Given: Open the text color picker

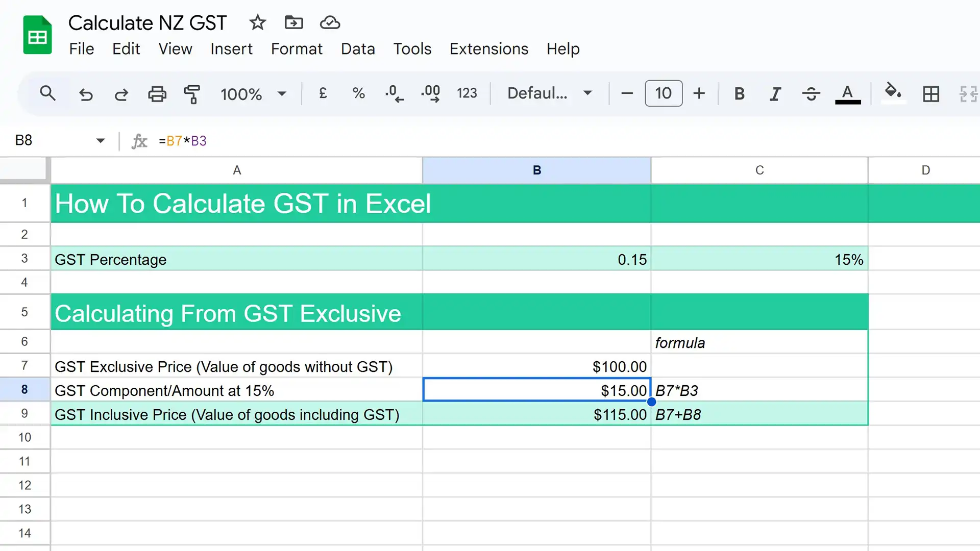Looking at the screenshot, I should click(x=848, y=94).
